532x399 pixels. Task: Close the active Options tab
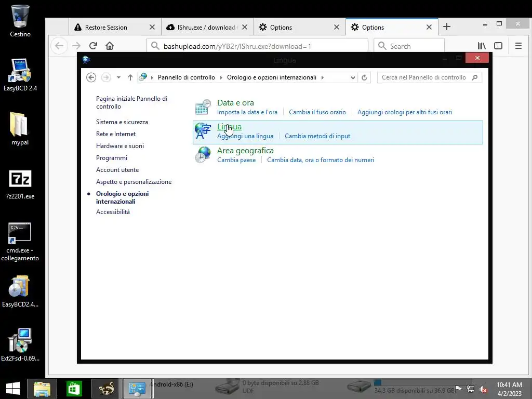429,27
